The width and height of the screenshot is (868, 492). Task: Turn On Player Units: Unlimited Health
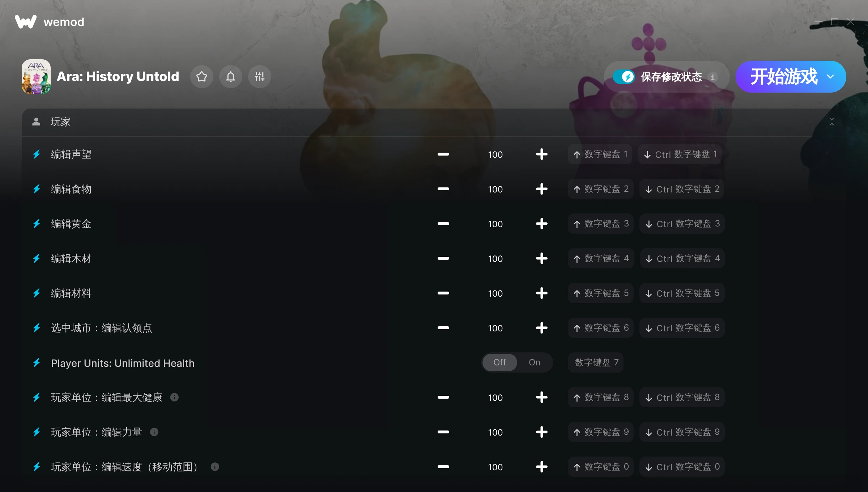coord(535,362)
